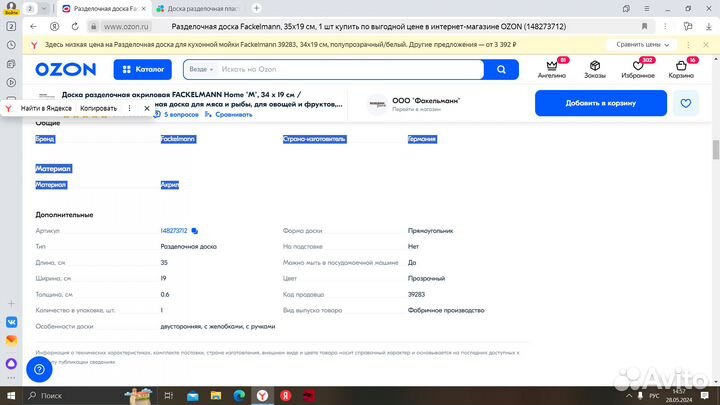Screen dimensions: 720x405
Task: Focus the Ozon search field
Action: 349,69
